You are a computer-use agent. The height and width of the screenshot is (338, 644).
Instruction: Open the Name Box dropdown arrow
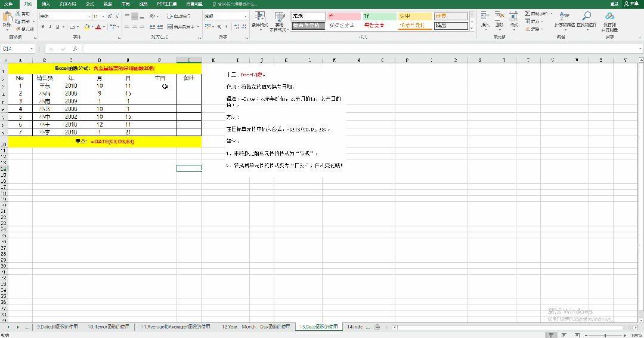coord(31,49)
